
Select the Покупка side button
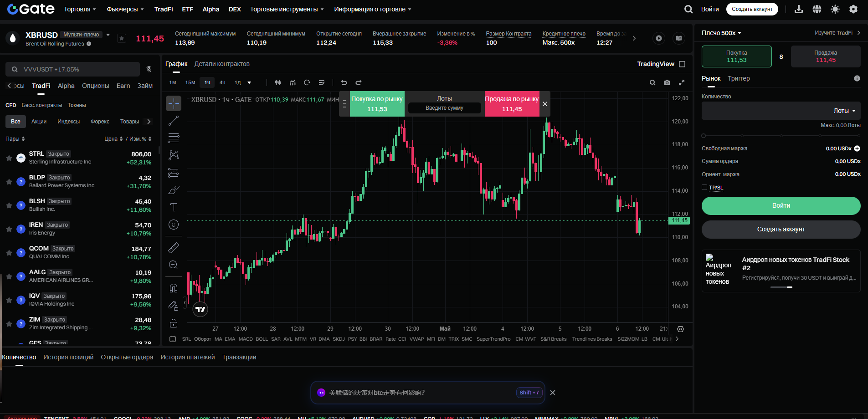click(x=737, y=56)
